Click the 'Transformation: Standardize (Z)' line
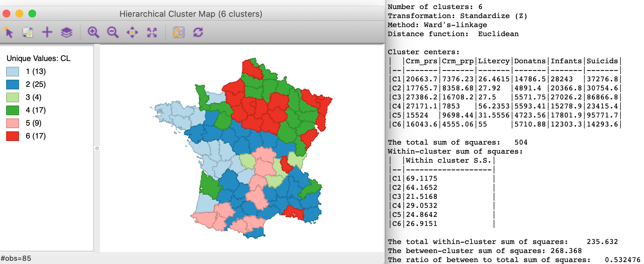This screenshot has height=264, width=644. point(458,16)
